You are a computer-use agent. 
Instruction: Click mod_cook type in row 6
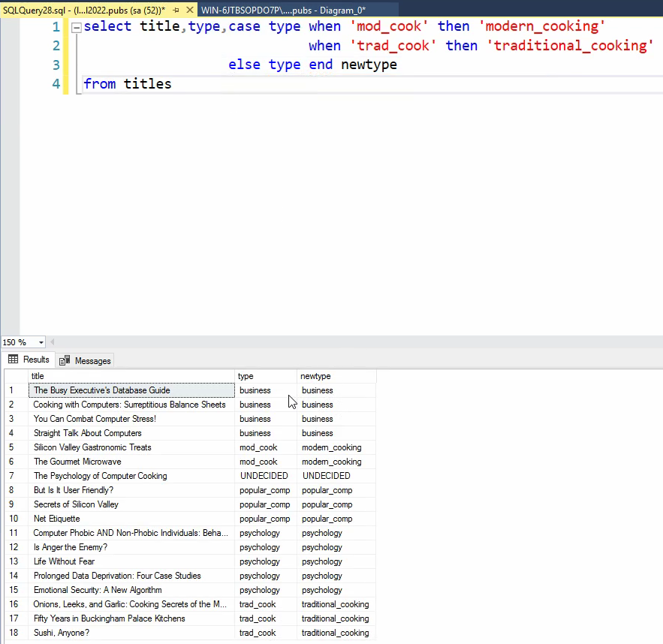point(266,462)
